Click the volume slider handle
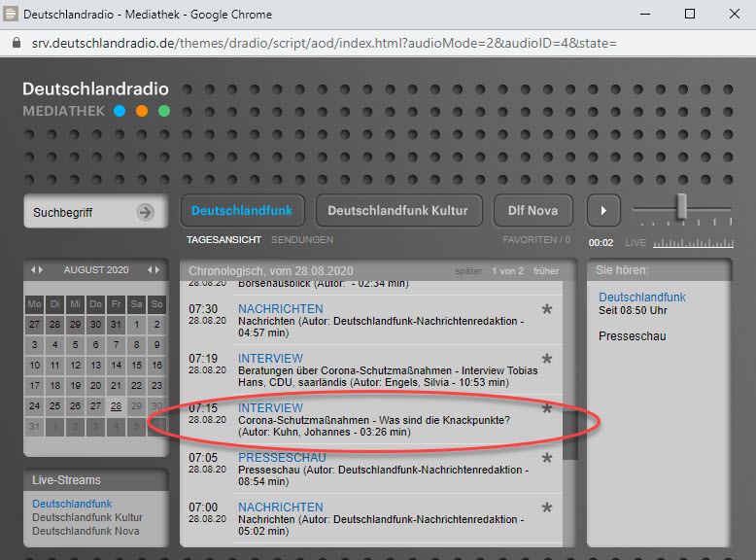The width and height of the screenshot is (756, 560). click(682, 206)
